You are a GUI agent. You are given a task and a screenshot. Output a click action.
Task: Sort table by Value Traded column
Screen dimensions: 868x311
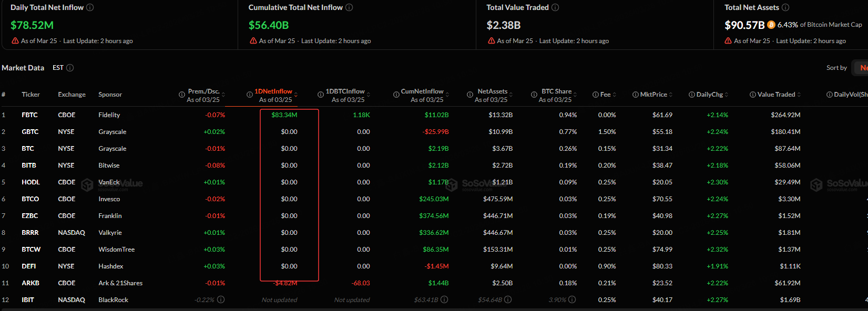tap(799, 95)
